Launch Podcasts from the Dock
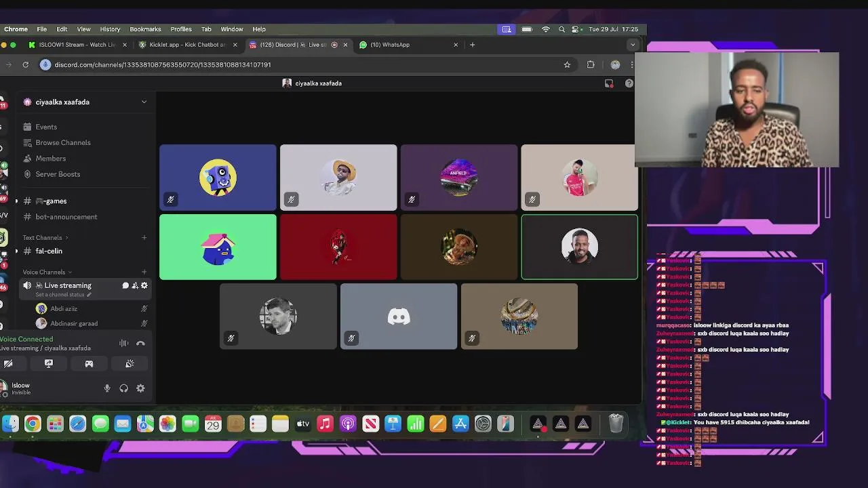 pyautogui.click(x=348, y=424)
